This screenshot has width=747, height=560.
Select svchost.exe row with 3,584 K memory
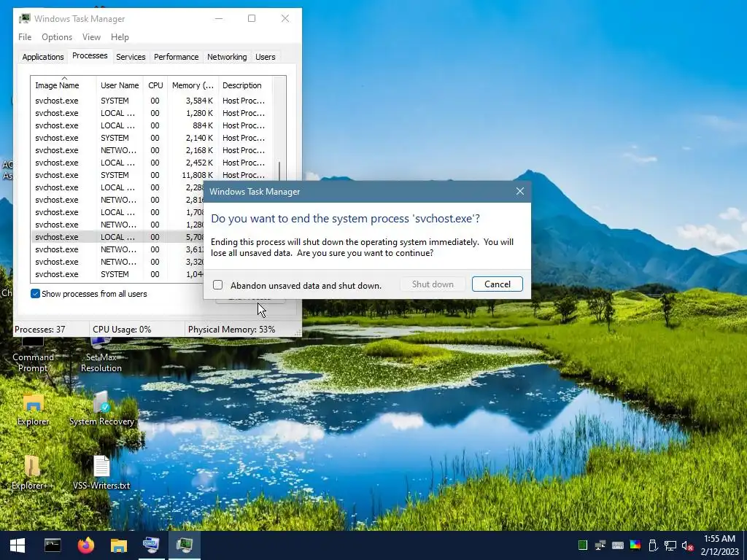pyautogui.click(x=152, y=101)
